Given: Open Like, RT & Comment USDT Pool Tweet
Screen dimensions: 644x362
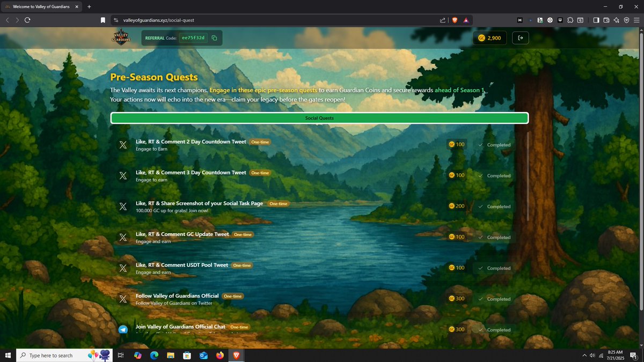Looking at the screenshot, I should click(181, 265).
